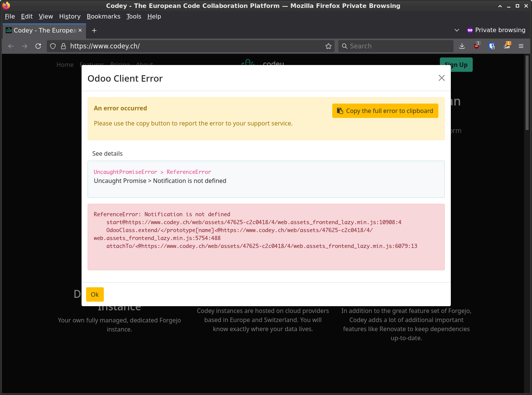Screen dimensions: 532x395
Task: Open the orange-badged extension icon in the toolbar
Action: 507,46
